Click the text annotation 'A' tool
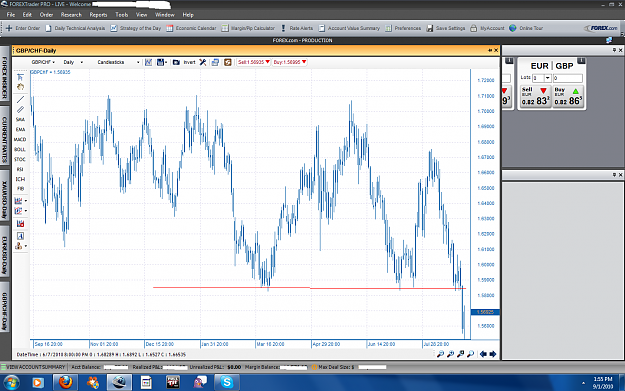Viewport: 625px width, 391px height. pos(20,236)
